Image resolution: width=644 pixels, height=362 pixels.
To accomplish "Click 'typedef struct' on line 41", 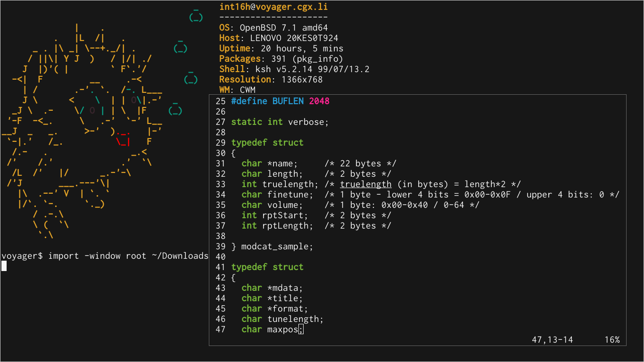I will 267,267.
